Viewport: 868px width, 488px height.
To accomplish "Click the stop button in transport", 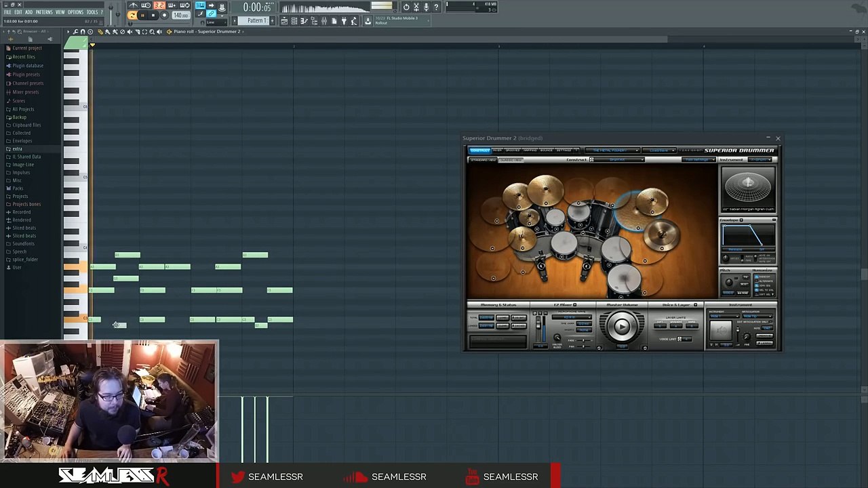I will 153,15.
